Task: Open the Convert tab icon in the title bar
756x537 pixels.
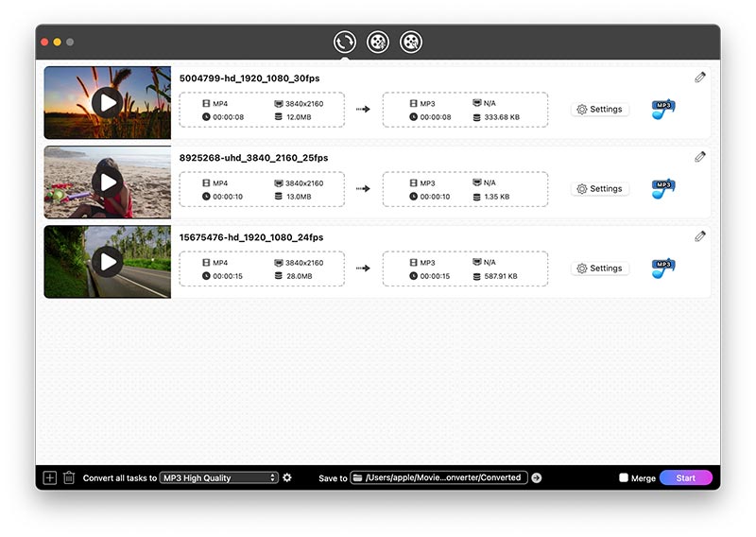Action: 344,42
